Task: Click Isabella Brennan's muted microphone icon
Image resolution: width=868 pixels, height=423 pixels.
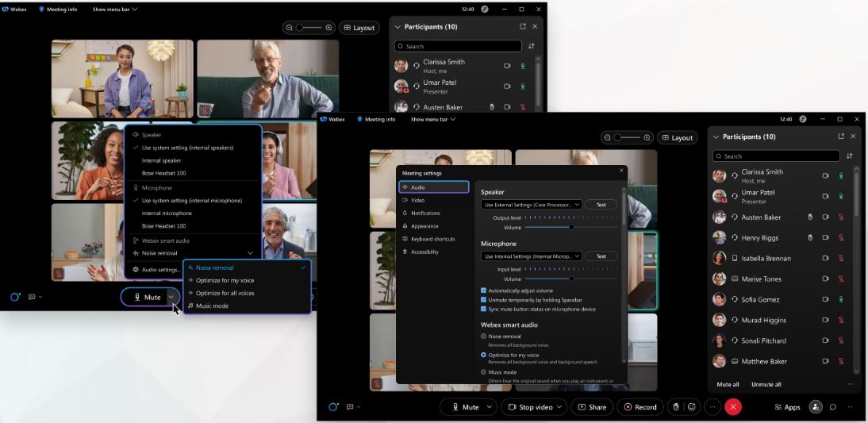Action: tap(842, 258)
